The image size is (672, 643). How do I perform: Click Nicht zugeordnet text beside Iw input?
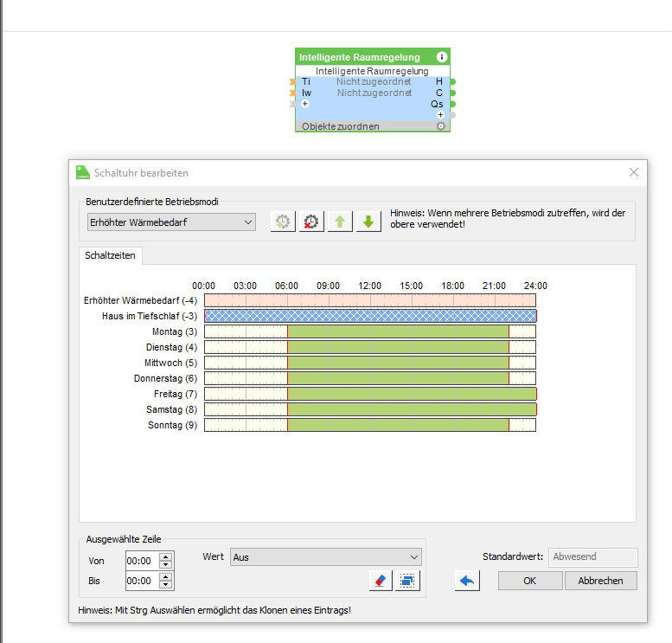(x=374, y=93)
